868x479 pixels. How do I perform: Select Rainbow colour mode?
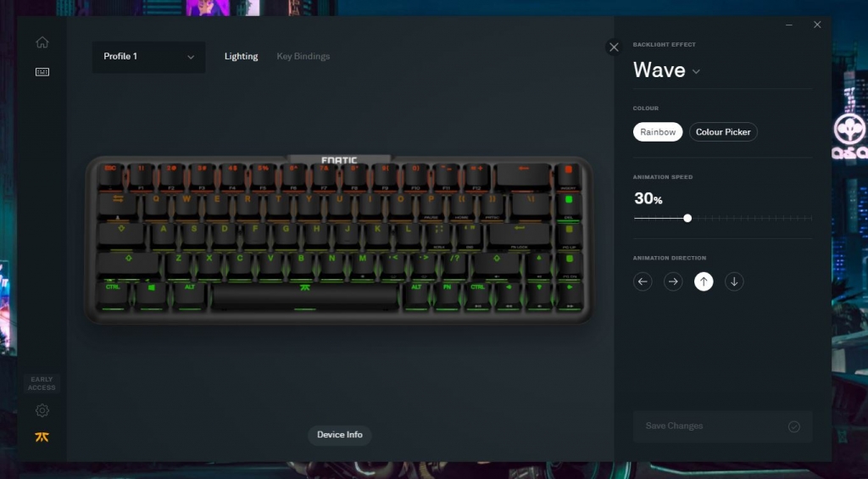[658, 131]
